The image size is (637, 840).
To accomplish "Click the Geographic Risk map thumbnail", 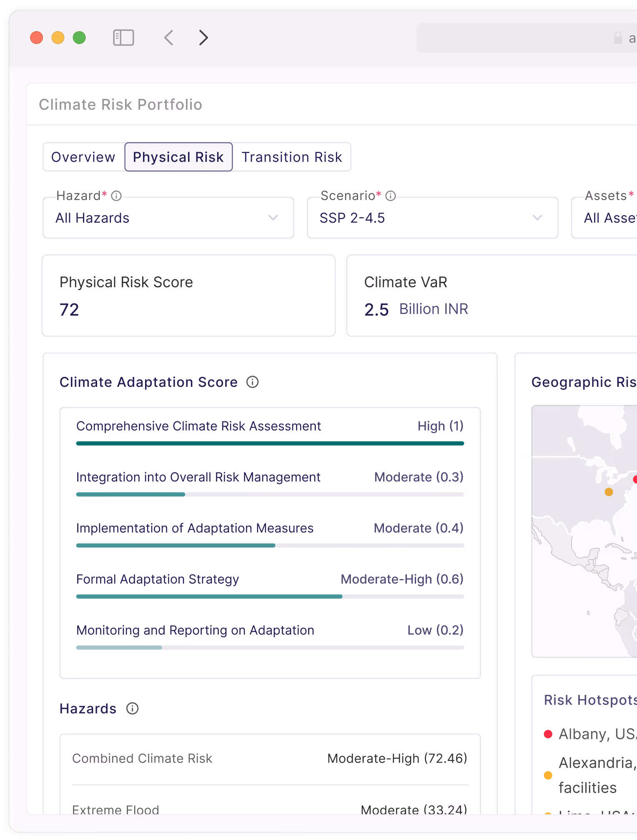I will [x=584, y=531].
